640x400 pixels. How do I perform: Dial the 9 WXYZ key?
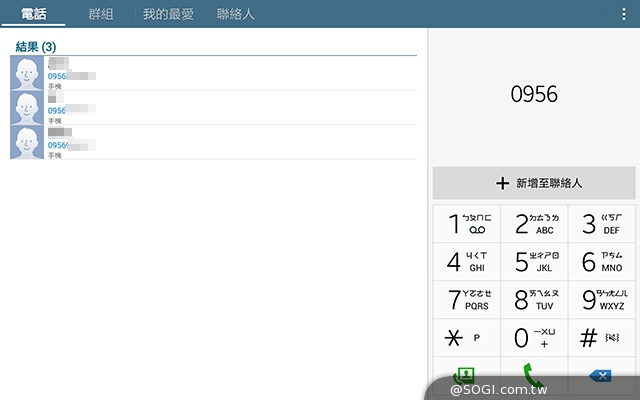point(601,300)
